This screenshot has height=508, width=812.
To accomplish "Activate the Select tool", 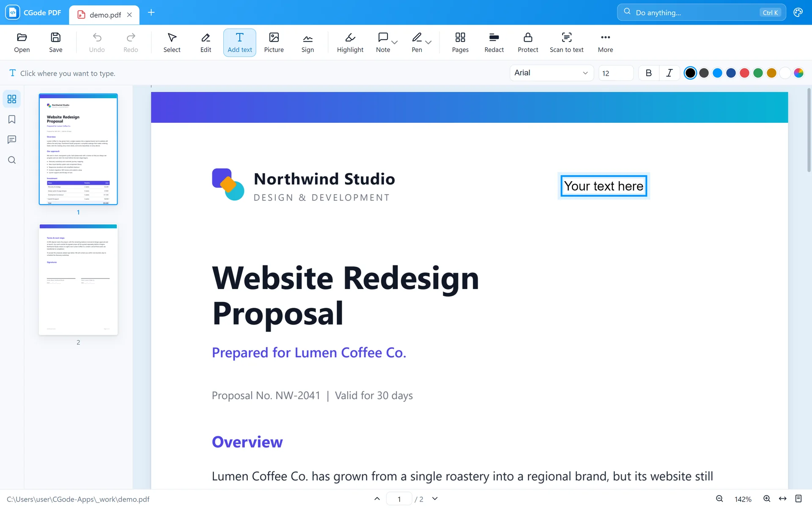I will tap(172, 42).
